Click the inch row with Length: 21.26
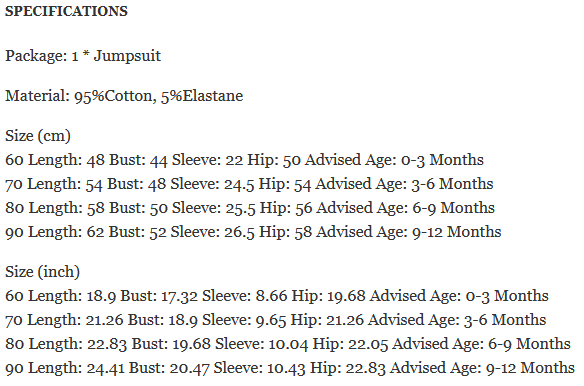The height and width of the screenshot is (386, 584). pyautogui.click(x=276, y=320)
